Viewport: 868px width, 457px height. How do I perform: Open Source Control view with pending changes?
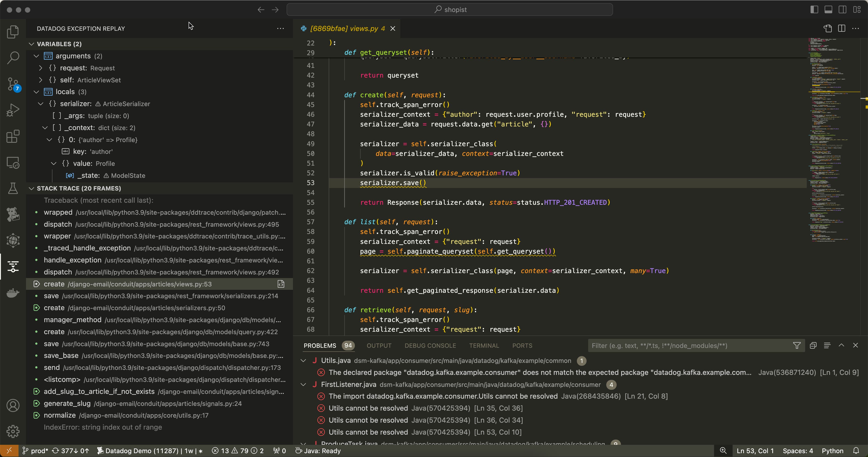(13, 84)
